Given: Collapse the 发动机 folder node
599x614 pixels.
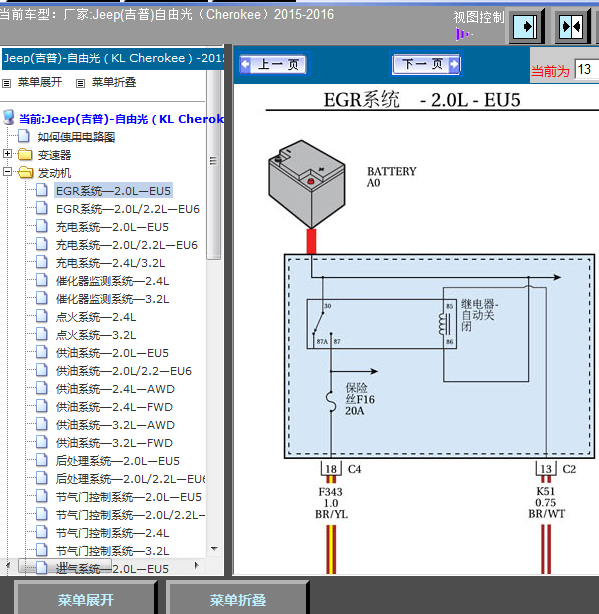Looking at the screenshot, I should coord(7,172).
